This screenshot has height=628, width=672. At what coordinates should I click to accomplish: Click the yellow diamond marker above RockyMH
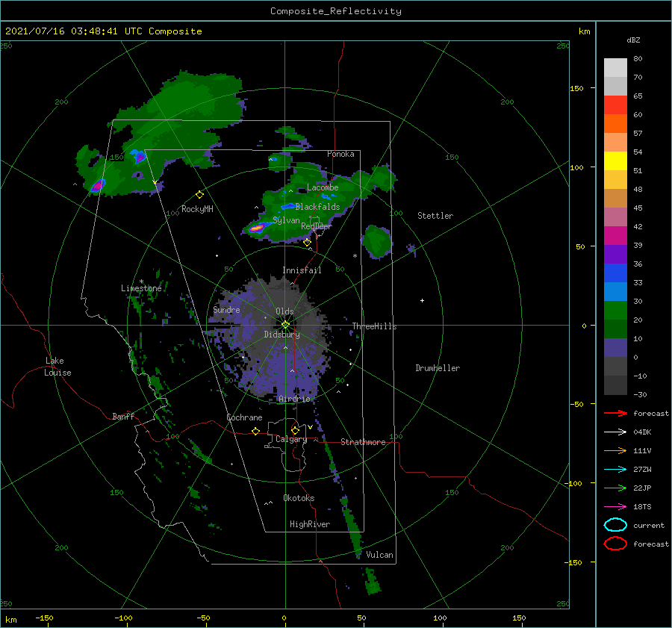(x=199, y=195)
